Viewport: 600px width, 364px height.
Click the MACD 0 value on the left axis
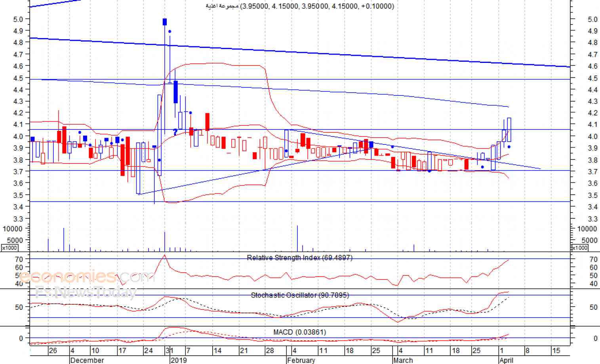[x=21, y=338]
